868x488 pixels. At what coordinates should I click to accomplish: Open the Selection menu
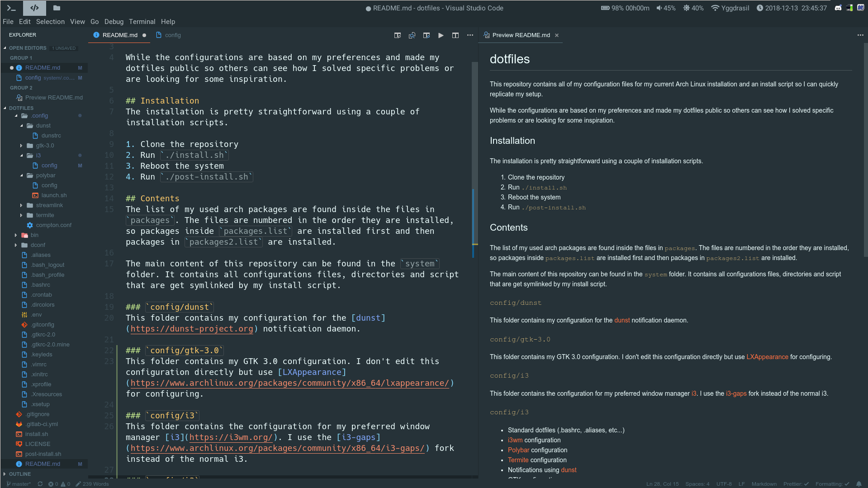[50, 22]
